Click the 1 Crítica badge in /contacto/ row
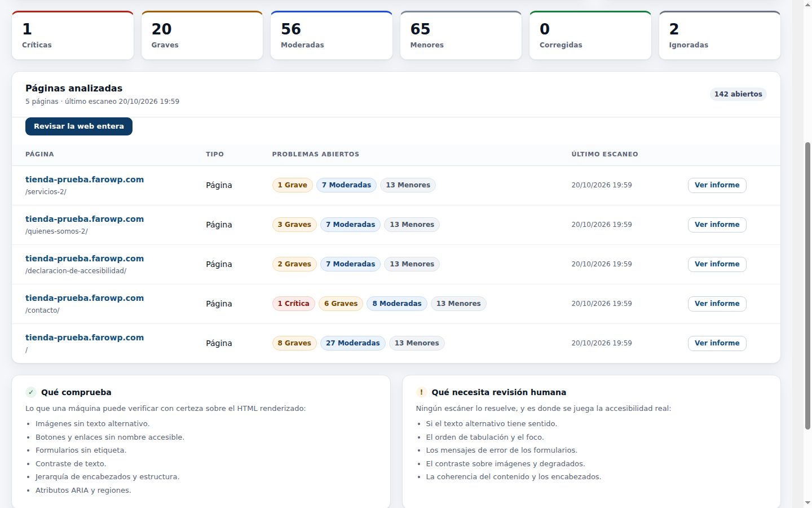Image resolution: width=812 pixels, height=508 pixels. (293, 304)
